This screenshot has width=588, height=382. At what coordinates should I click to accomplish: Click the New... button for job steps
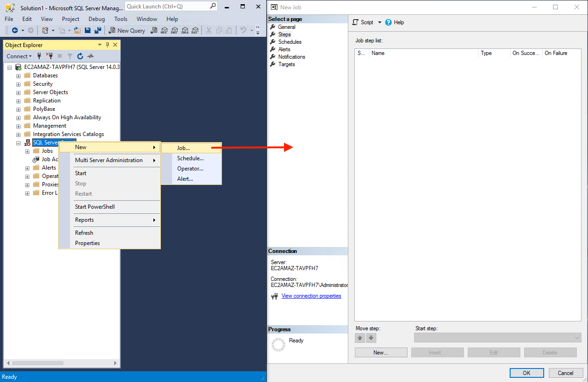click(380, 353)
